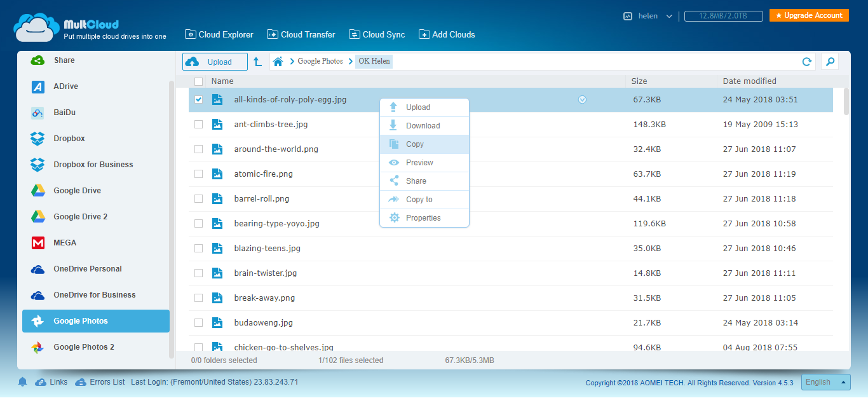Click the notification bell icon
The image size is (868, 398).
point(23,382)
